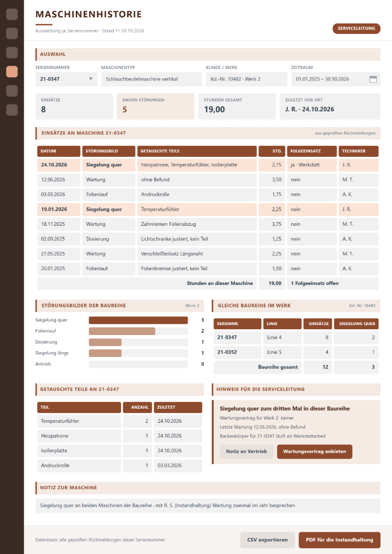Select the 20.01.2025 date cell
392x554 pixels.
[x=59, y=269]
